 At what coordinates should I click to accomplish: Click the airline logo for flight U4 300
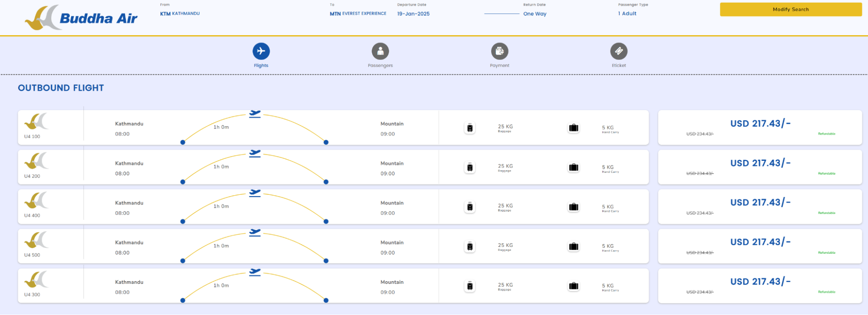36,279
